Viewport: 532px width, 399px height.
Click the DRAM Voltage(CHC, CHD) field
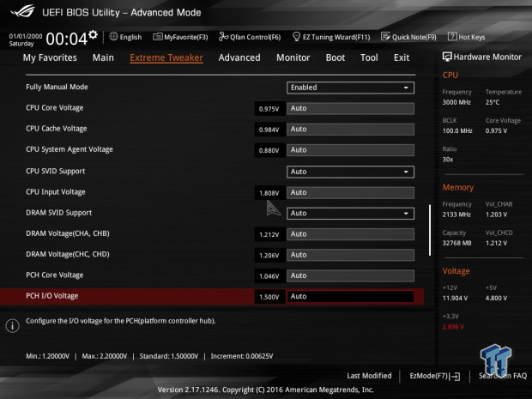pyautogui.click(x=350, y=255)
